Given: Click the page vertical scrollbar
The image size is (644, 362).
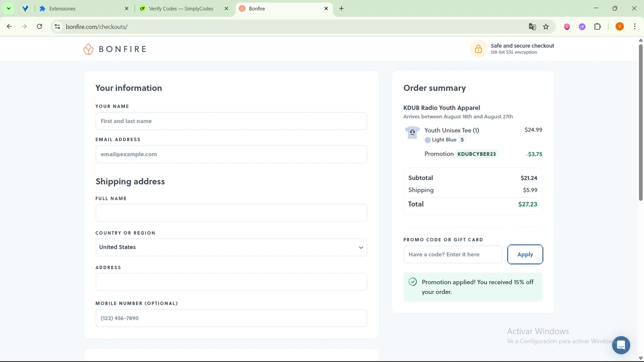Looking at the screenshot, I should click(x=641, y=122).
